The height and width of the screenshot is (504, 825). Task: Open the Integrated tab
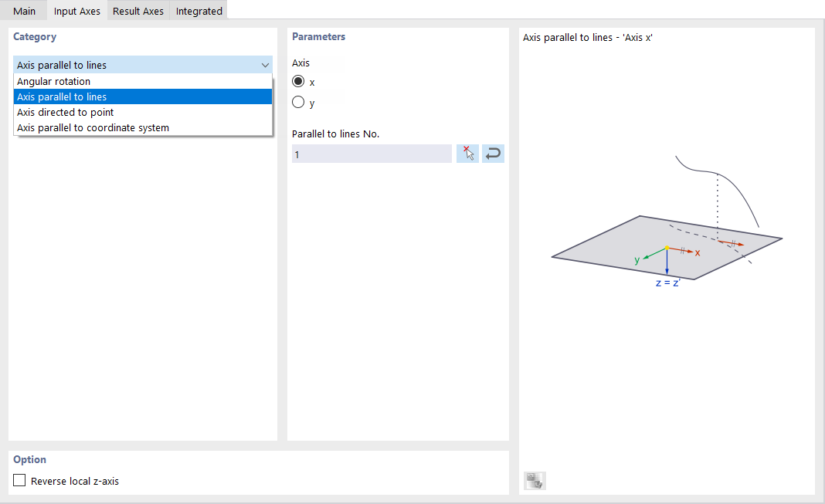tap(199, 10)
